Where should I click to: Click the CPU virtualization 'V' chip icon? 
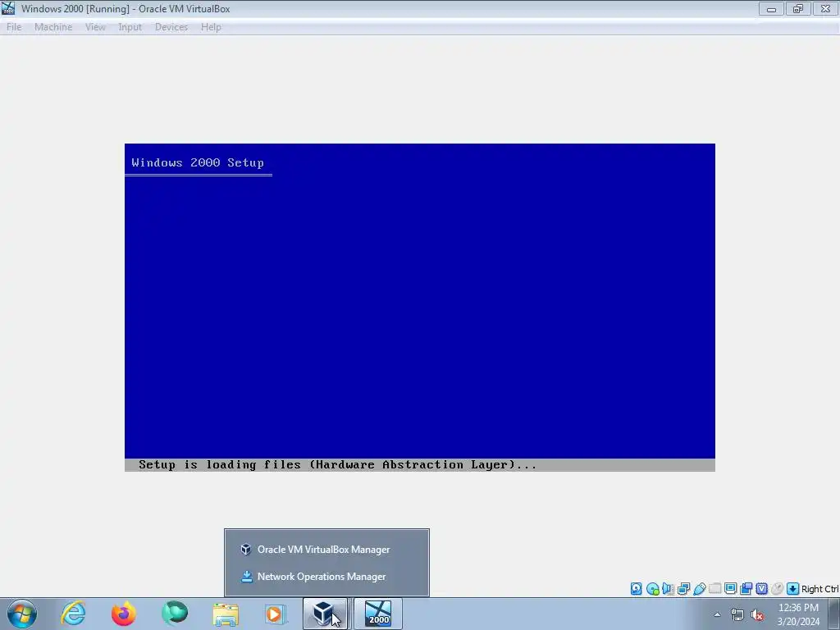pyautogui.click(x=761, y=589)
